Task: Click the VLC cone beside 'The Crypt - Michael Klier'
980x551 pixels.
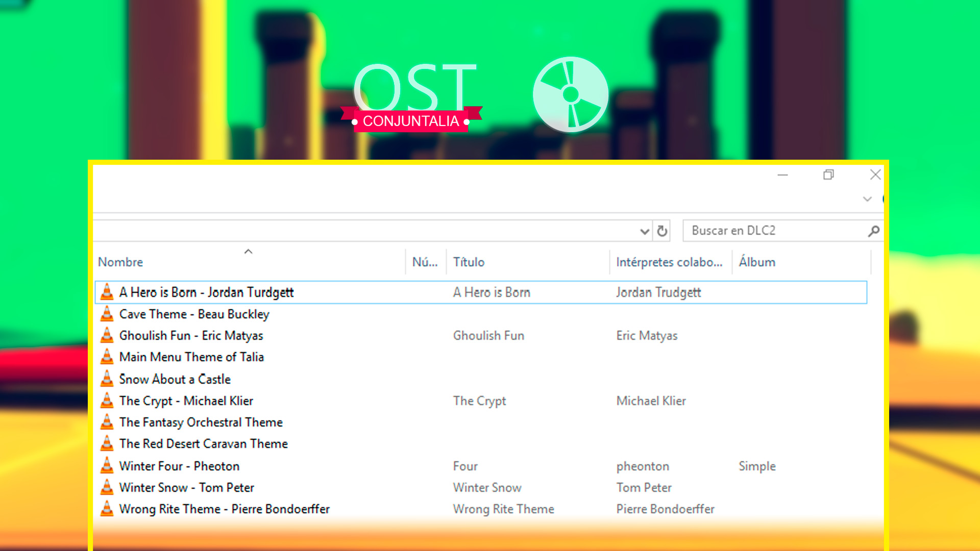Action: coord(107,400)
